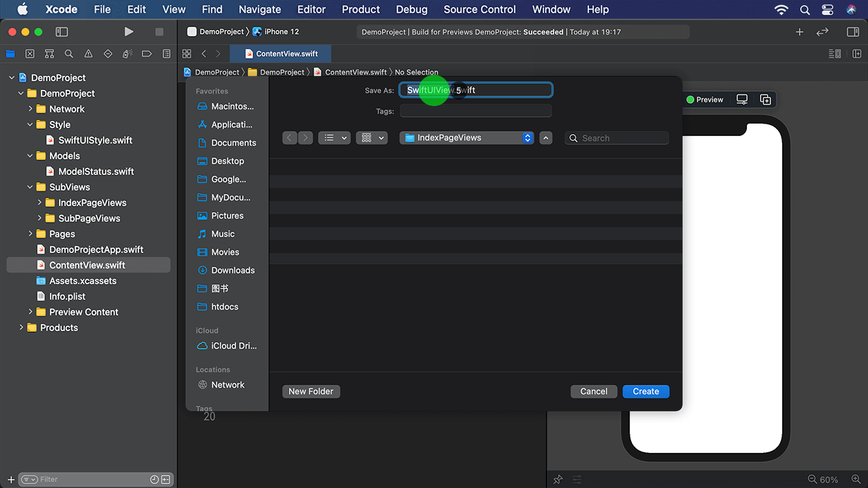868x488 pixels.
Task: Select the ContentView.swift editor tab
Action: (281, 54)
